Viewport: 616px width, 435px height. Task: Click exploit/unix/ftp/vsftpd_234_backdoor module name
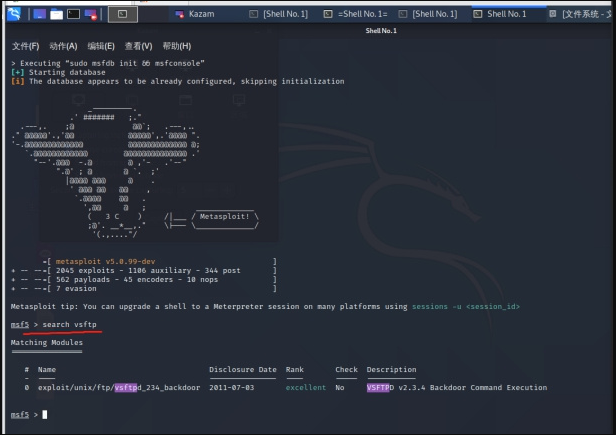coord(119,388)
